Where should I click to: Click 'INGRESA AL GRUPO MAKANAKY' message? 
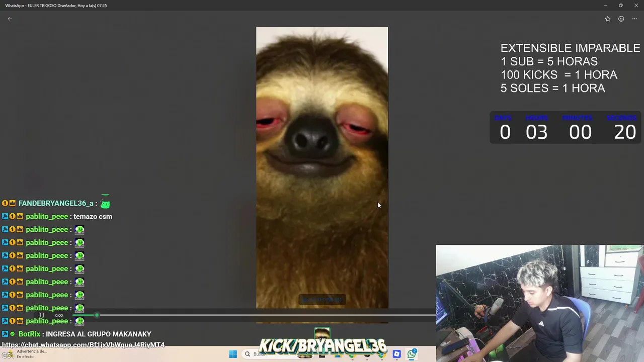99,334
